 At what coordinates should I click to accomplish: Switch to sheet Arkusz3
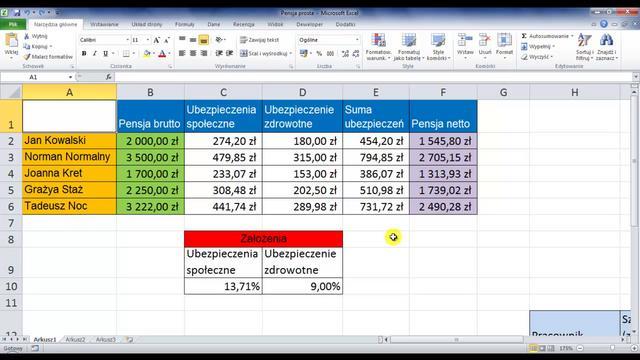(x=106, y=340)
